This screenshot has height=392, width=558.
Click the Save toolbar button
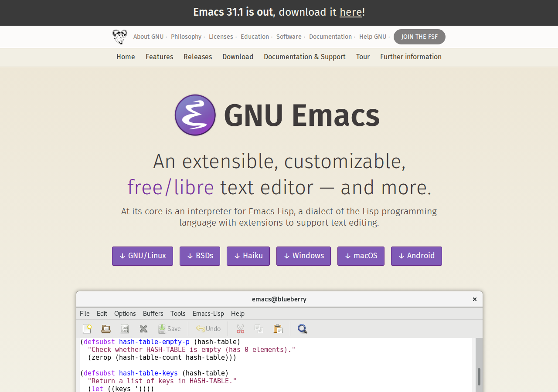pyautogui.click(x=170, y=329)
